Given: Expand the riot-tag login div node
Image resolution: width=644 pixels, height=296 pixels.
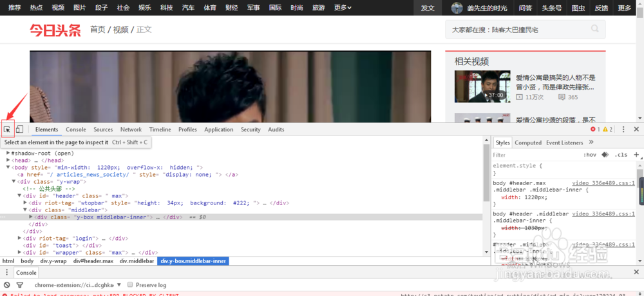Looking at the screenshot, I should tap(19, 238).
